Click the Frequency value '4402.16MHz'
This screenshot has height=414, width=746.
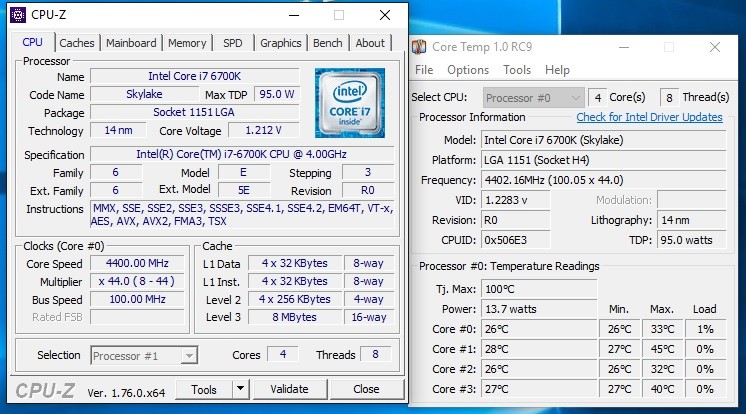(x=604, y=180)
